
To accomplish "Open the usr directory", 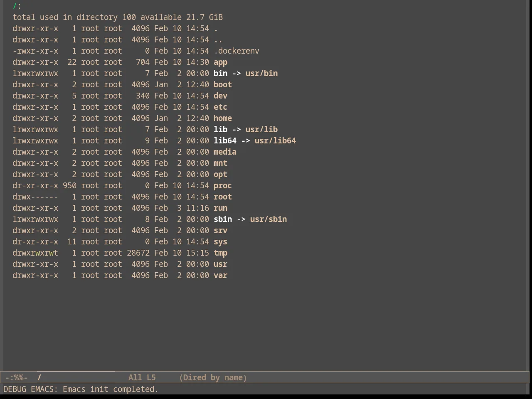I will pyautogui.click(x=220, y=264).
